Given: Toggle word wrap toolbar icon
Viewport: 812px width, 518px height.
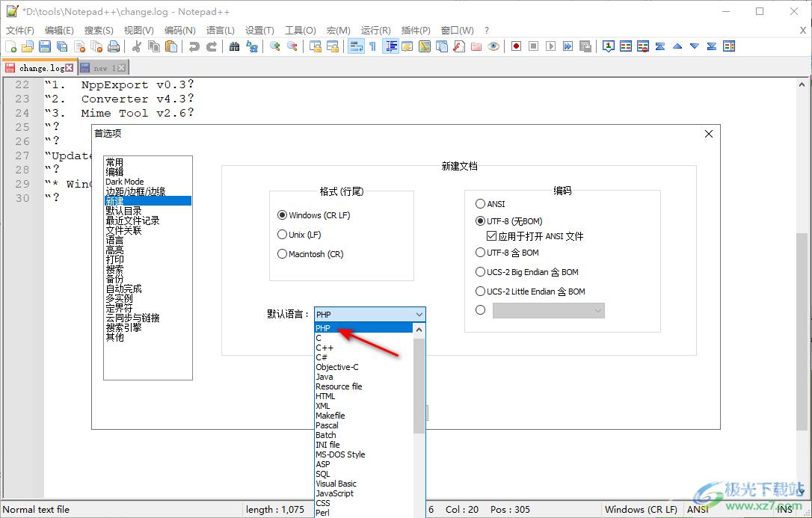Looking at the screenshot, I should pyautogui.click(x=356, y=46).
